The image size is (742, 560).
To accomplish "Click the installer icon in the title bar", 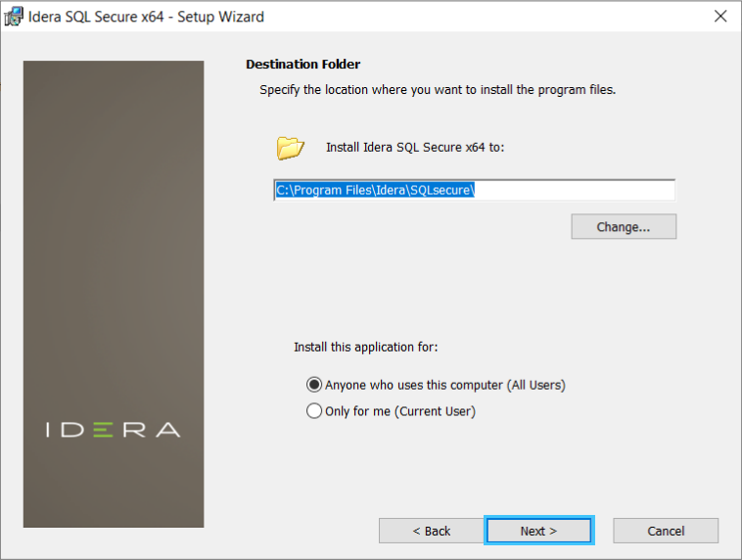I will pos(14,17).
